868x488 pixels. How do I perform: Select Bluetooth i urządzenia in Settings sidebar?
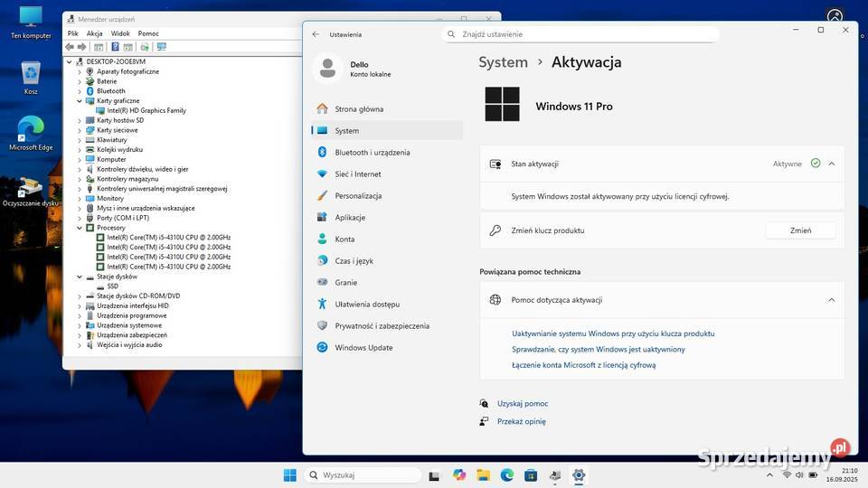coord(386,152)
